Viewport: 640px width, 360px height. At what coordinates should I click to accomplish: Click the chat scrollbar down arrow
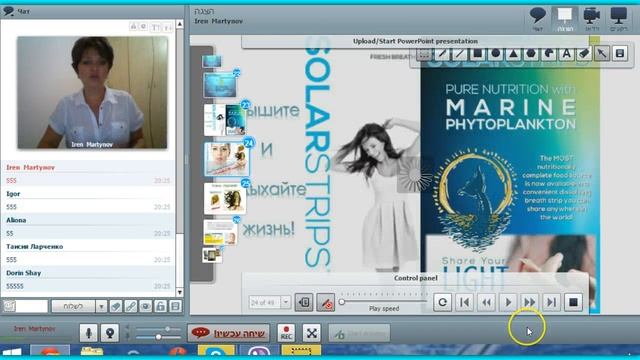coord(179,293)
